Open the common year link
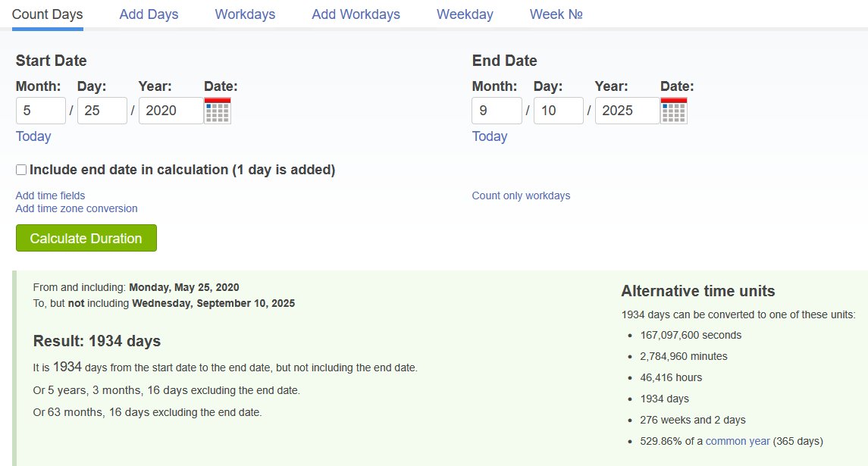 pos(738,441)
